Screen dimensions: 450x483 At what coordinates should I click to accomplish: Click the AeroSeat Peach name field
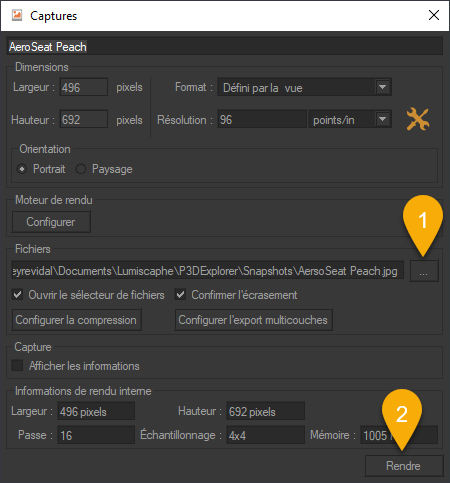(x=225, y=47)
